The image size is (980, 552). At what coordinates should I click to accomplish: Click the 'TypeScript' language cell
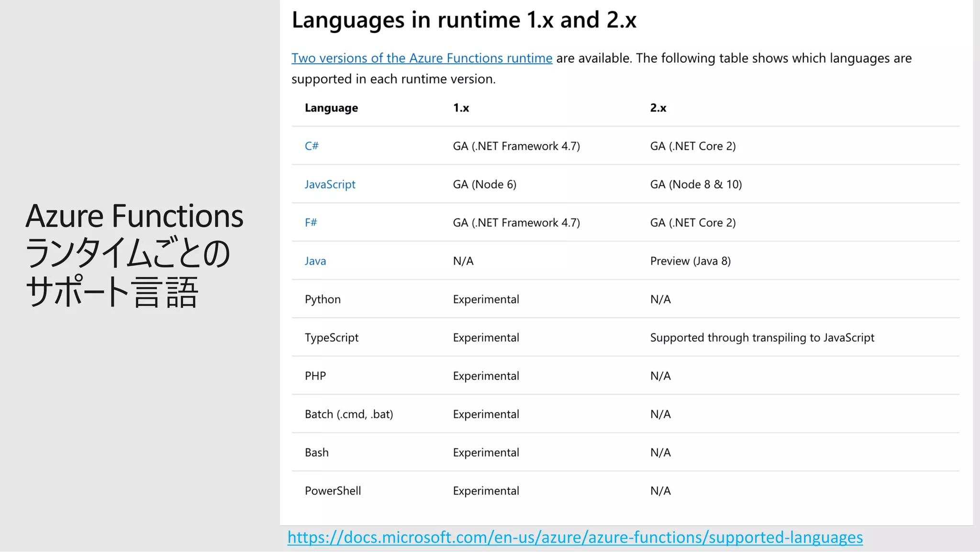(x=332, y=338)
